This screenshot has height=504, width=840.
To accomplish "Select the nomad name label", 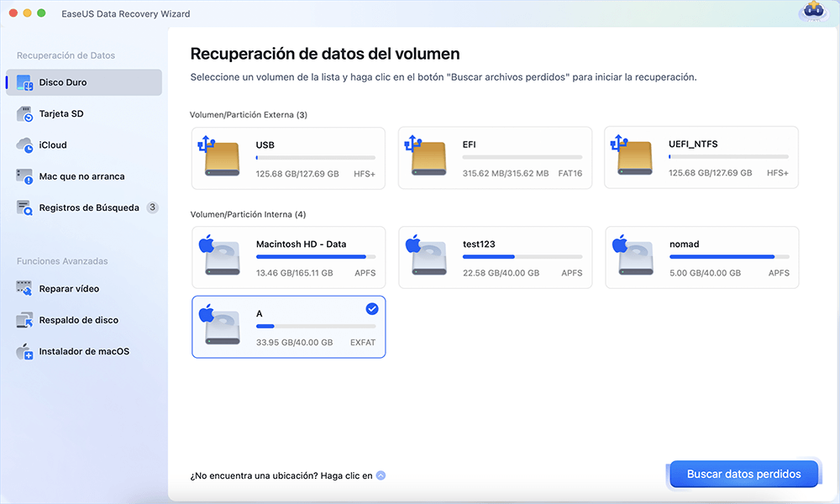I will pos(684,244).
